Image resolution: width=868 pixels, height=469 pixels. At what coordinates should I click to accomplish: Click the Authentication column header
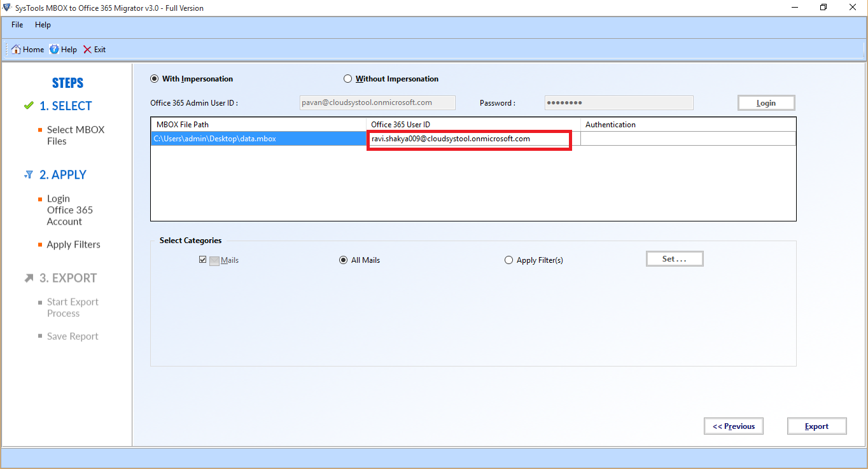tap(688, 125)
